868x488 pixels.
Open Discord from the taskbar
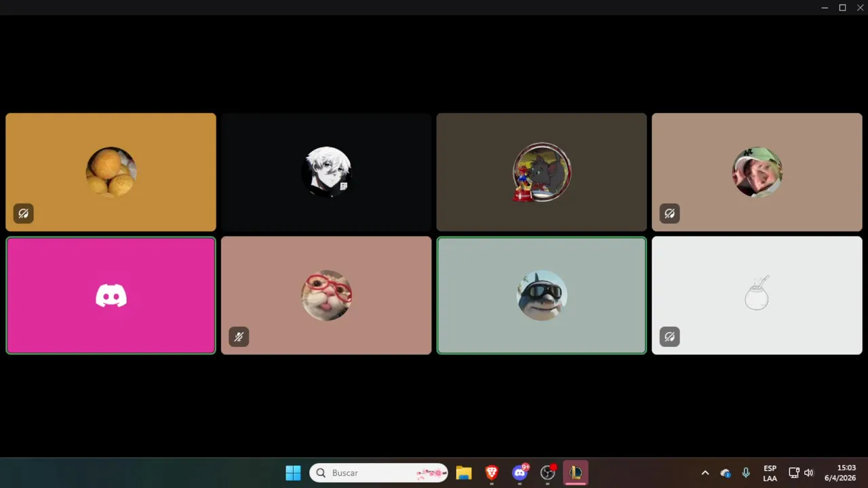(x=520, y=473)
